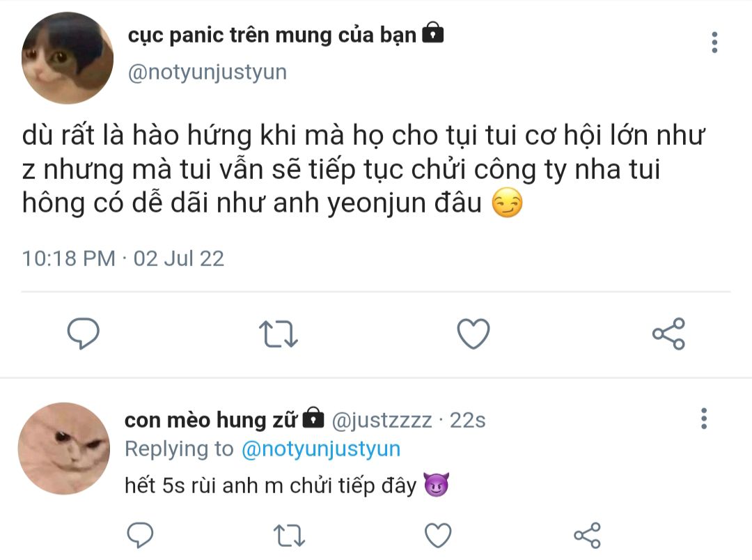Open the gray @notyunjustyun handle under the author name
The image size is (752, 560).
click(x=207, y=72)
